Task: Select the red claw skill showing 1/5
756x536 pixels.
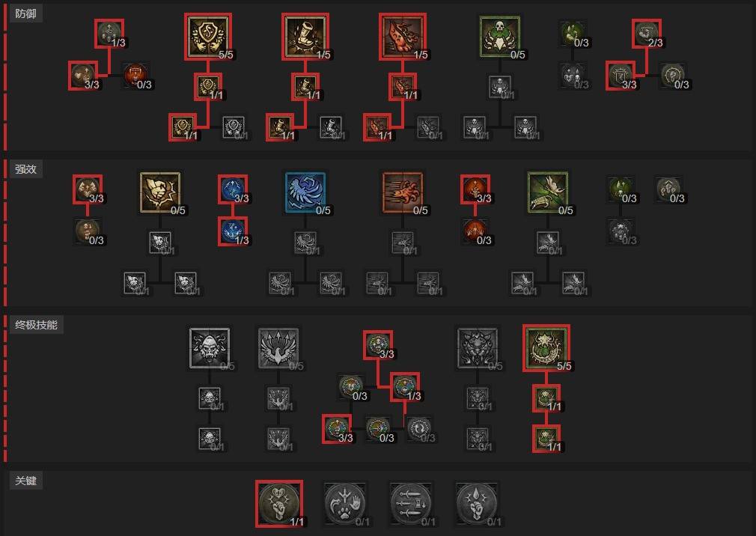Action: point(403,37)
